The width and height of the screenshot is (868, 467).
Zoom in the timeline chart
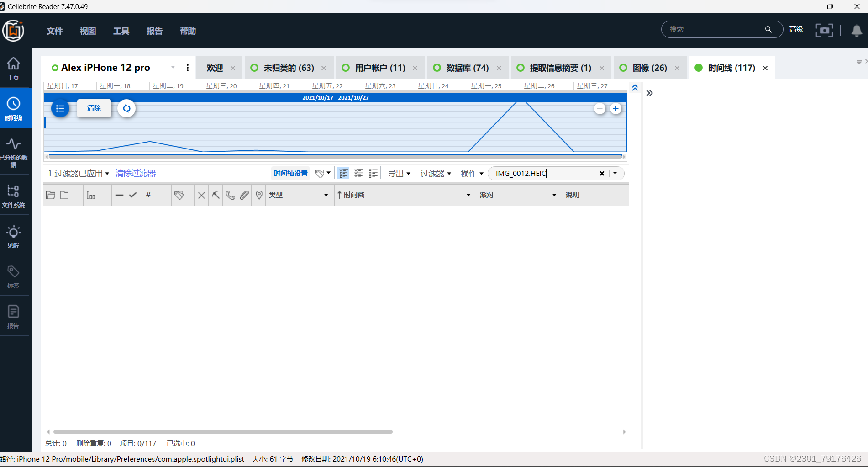[615, 109]
